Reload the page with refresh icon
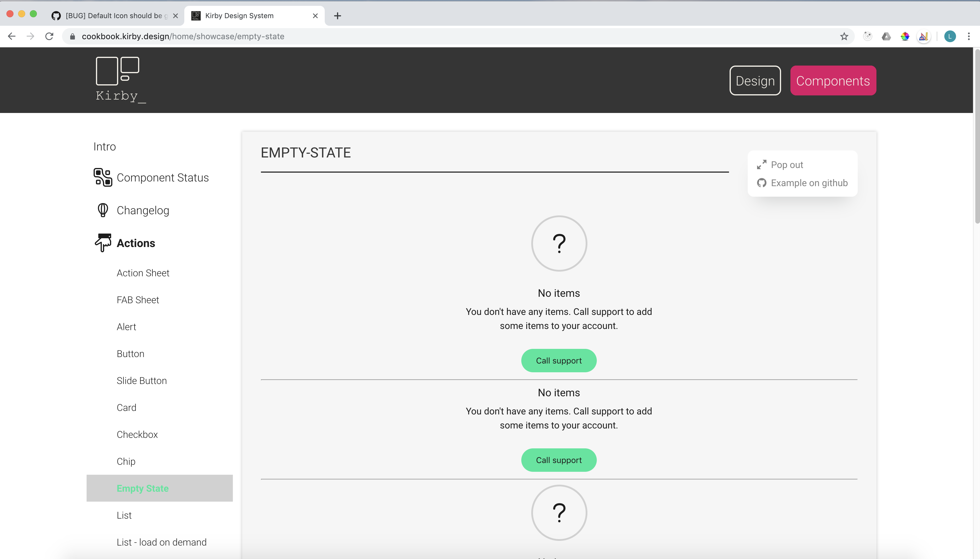980x559 pixels. tap(49, 37)
